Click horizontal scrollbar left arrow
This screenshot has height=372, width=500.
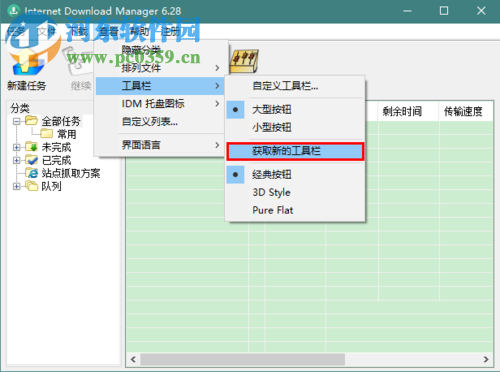click(x=133, y=359)
